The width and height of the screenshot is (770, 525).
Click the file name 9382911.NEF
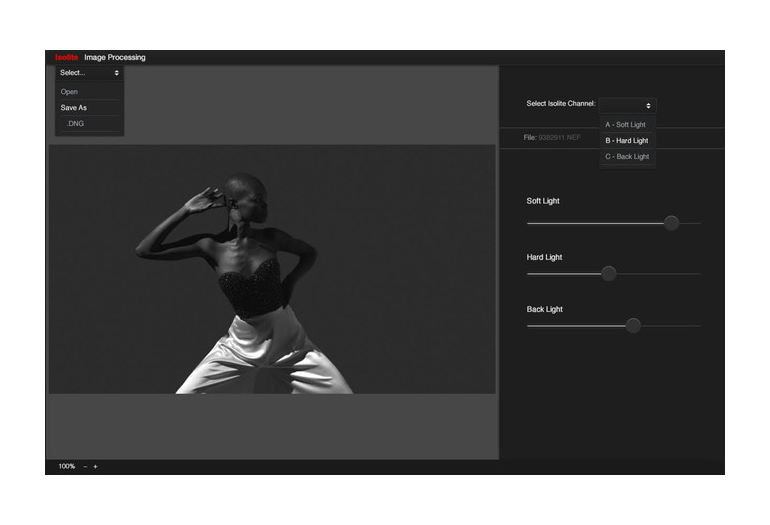[559, 137]
